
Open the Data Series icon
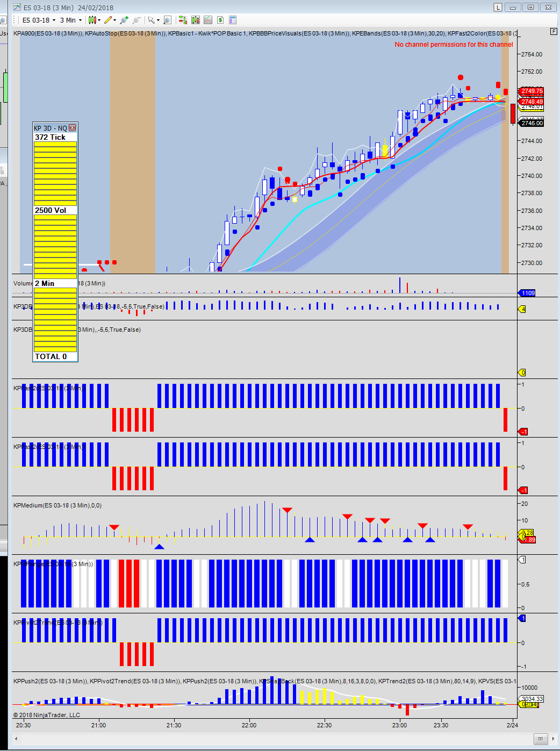195,20
